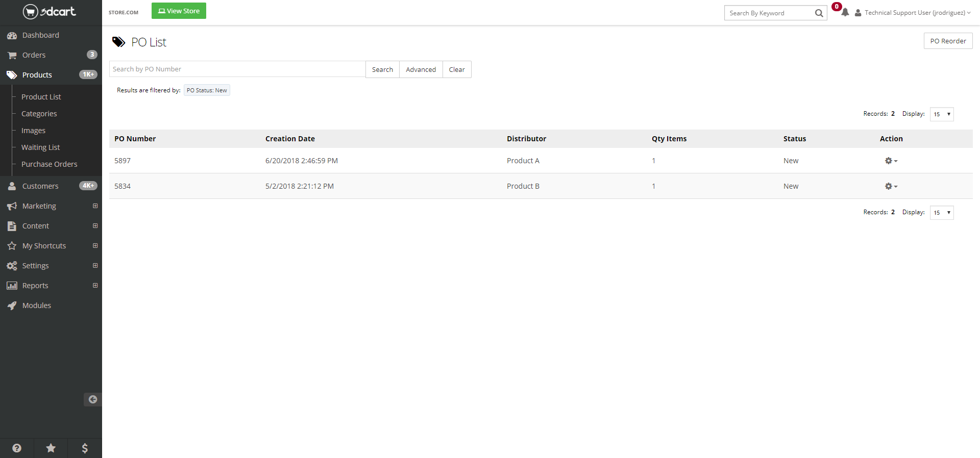Open action gear menu for PO 5834
Screen dimensions: 980x458
(x=891, y=186)
